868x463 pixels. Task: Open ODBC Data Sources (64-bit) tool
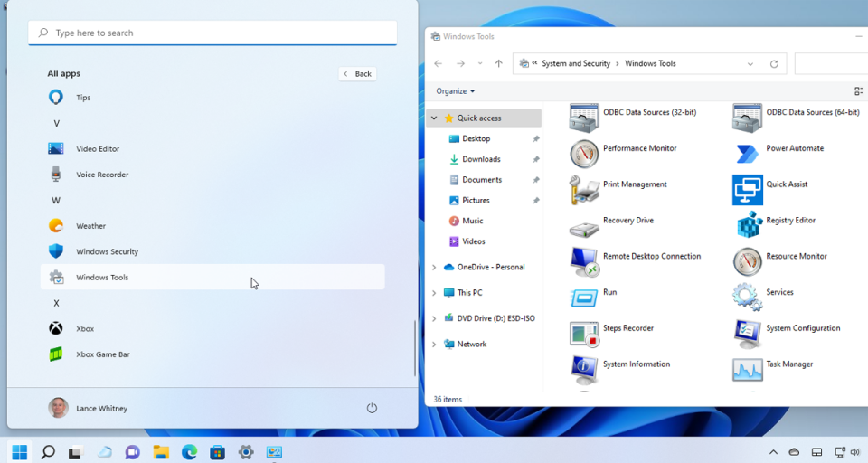click(796, 118)
